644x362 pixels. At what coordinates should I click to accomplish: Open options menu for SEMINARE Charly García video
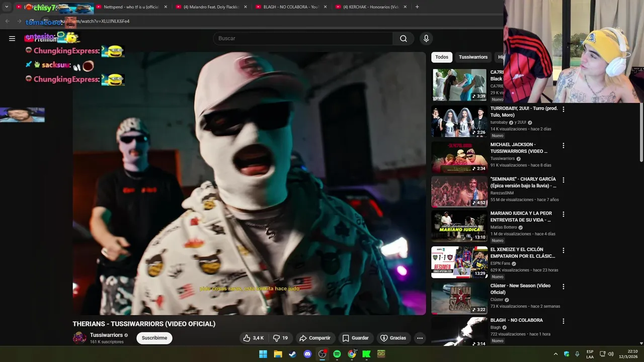pos(563,179)
